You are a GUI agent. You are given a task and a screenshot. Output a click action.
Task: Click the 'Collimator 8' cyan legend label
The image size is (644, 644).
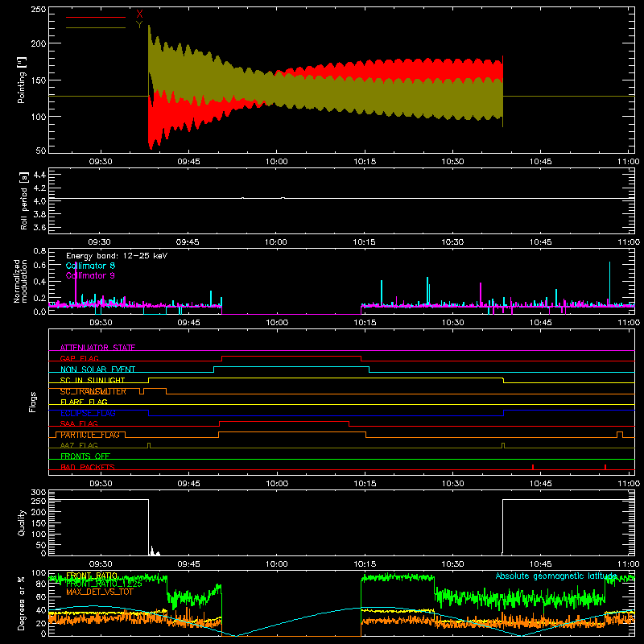90,266
